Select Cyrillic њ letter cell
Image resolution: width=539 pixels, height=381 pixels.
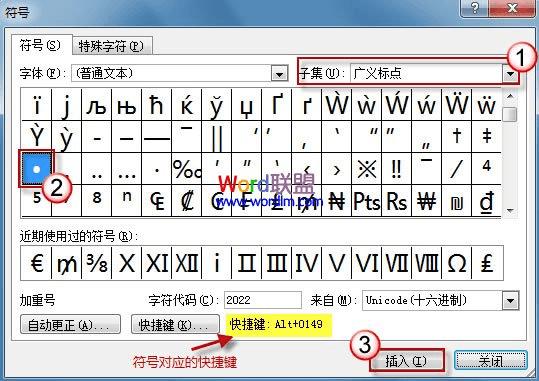[126, 105]
